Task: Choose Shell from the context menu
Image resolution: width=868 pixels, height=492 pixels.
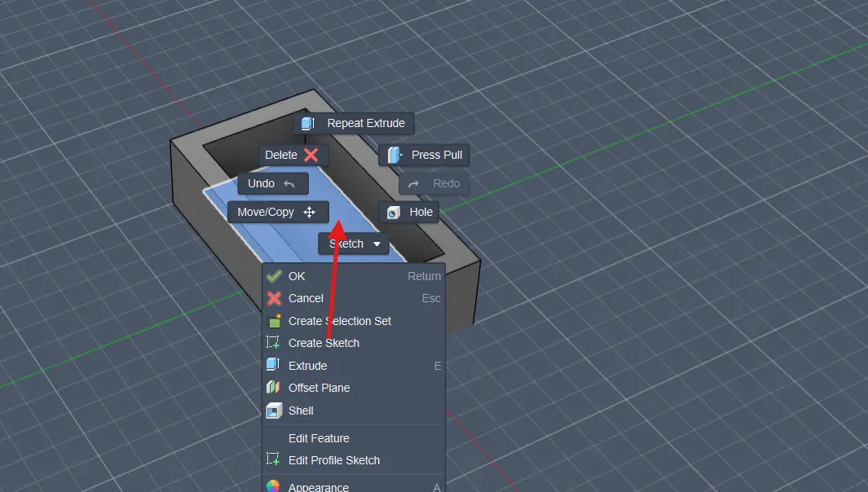Action: point(354,411)
